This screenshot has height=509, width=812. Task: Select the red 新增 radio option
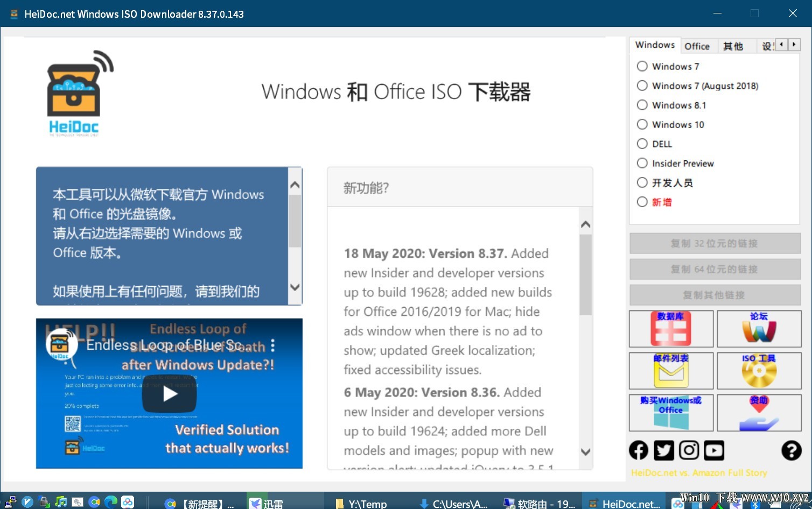pyautogui.click(x=654, y=202)
